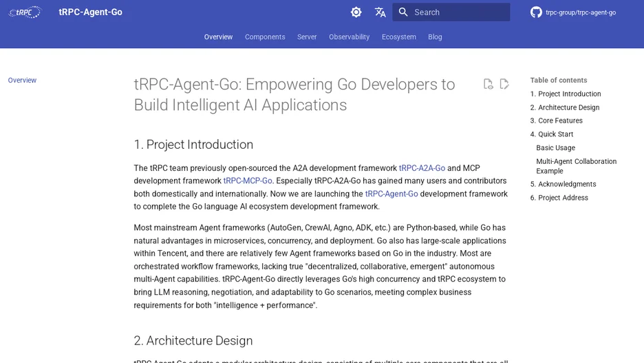Jump to 1. Project Introduction in contents
The image size is (644, 363).
pyautogui.click(x=566, y=94)
